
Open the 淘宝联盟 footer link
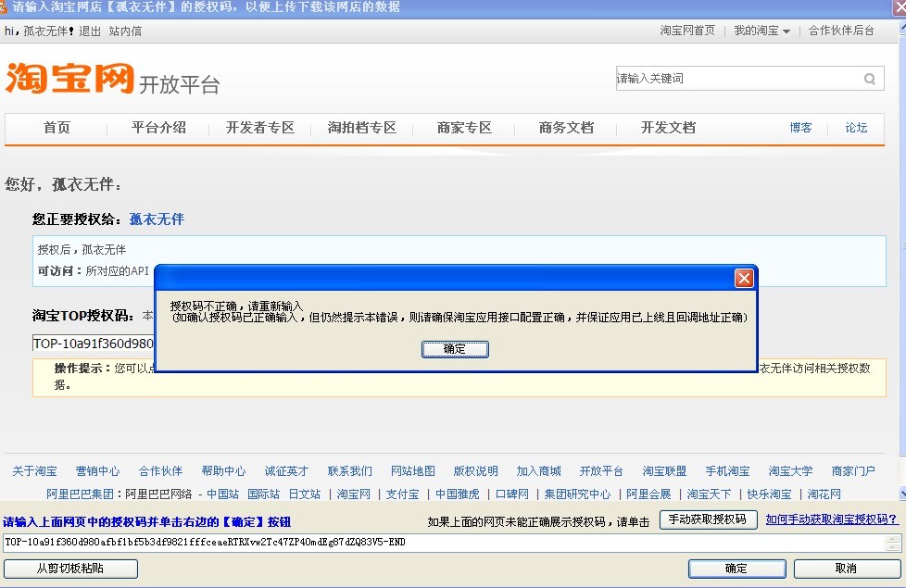(x=664, y=471)
